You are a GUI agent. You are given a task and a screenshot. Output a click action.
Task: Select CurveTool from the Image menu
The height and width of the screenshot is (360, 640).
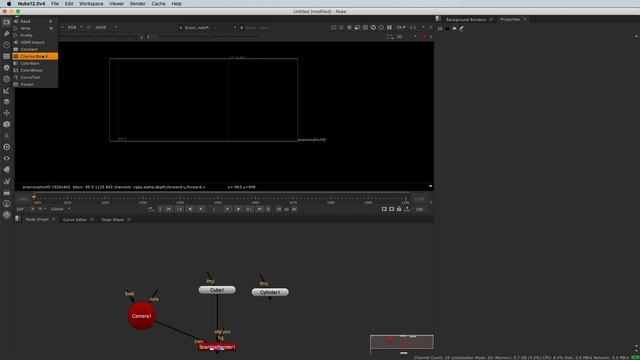pos(35,77)
